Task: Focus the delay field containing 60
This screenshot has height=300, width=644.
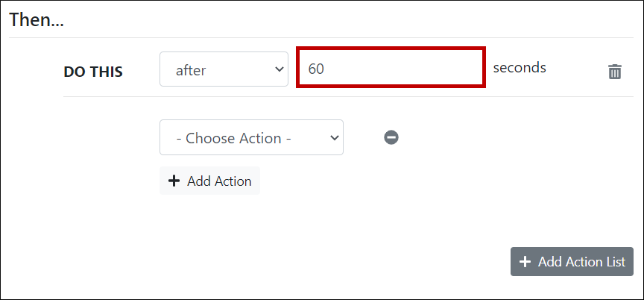Action: pyautogui.click(x=391, y=68)
